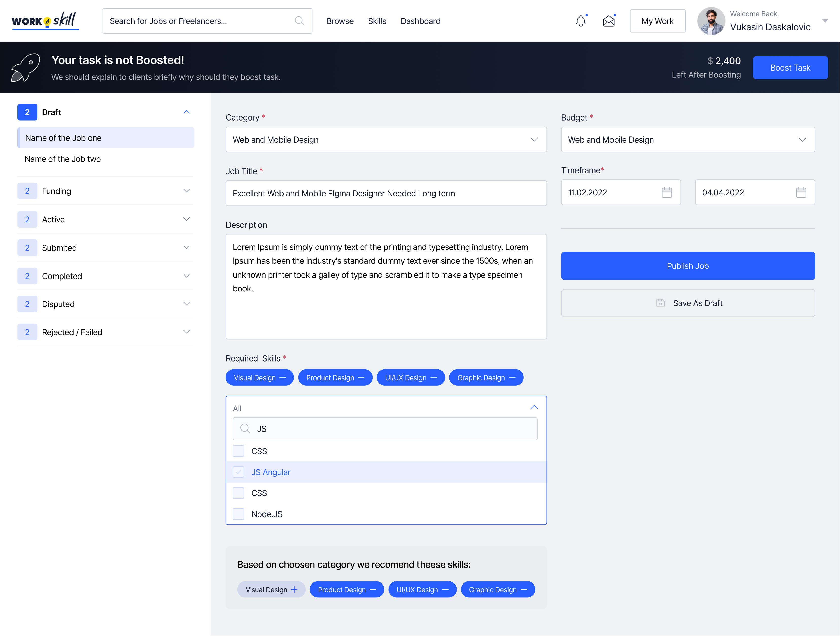Check the CSS skill checkbox
840x636 pixels.
coord(238,451)
